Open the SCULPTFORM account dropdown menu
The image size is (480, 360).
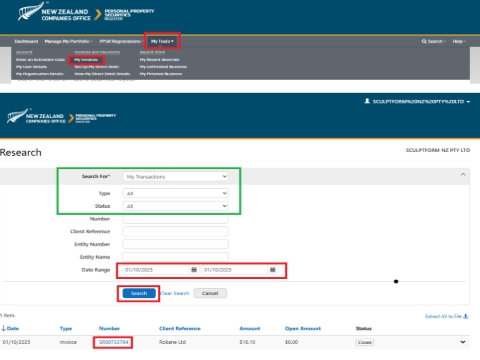tap(421, 101)
